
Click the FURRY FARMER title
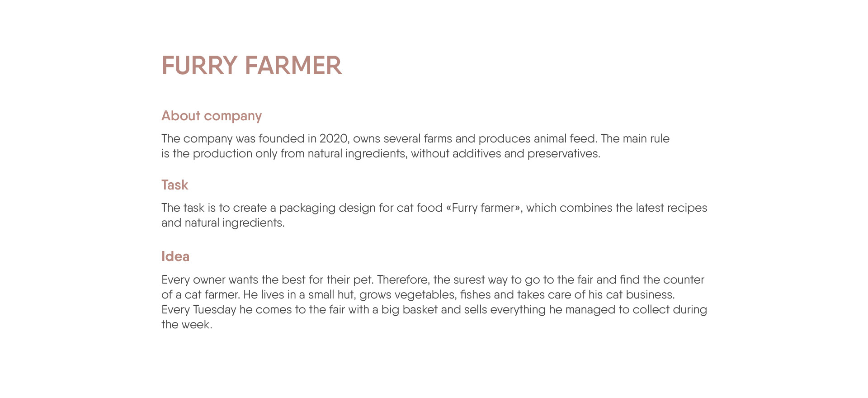(x=251, y=66)
